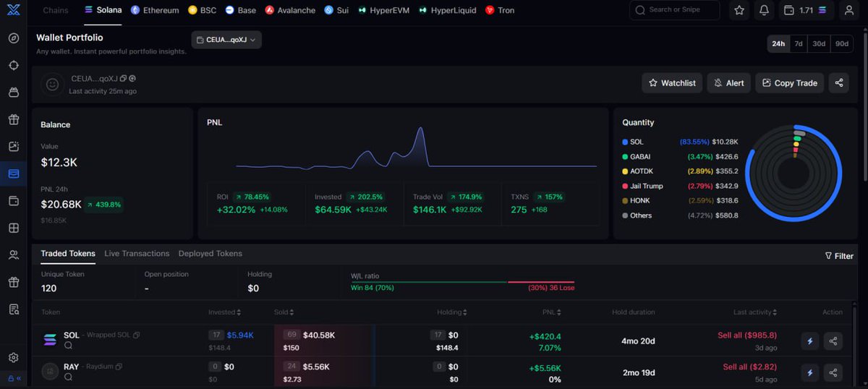Sort table by Last activity column

coord(755,312)
